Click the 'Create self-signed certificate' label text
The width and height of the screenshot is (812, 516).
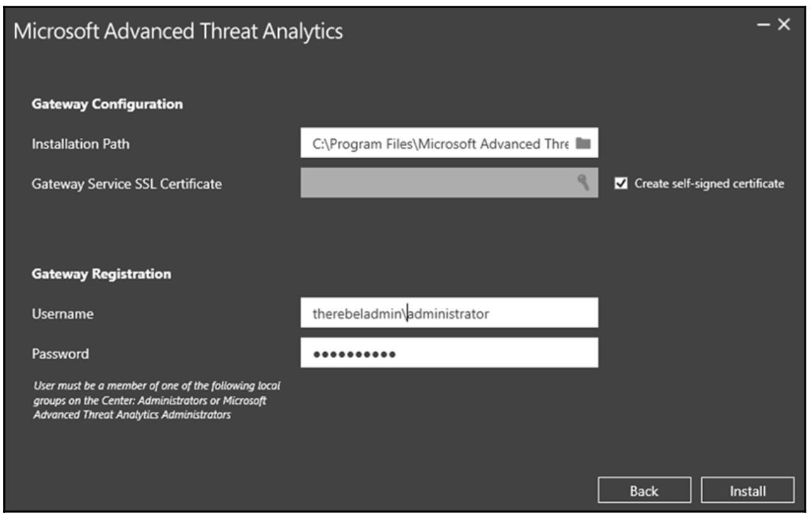pos(709,184)
